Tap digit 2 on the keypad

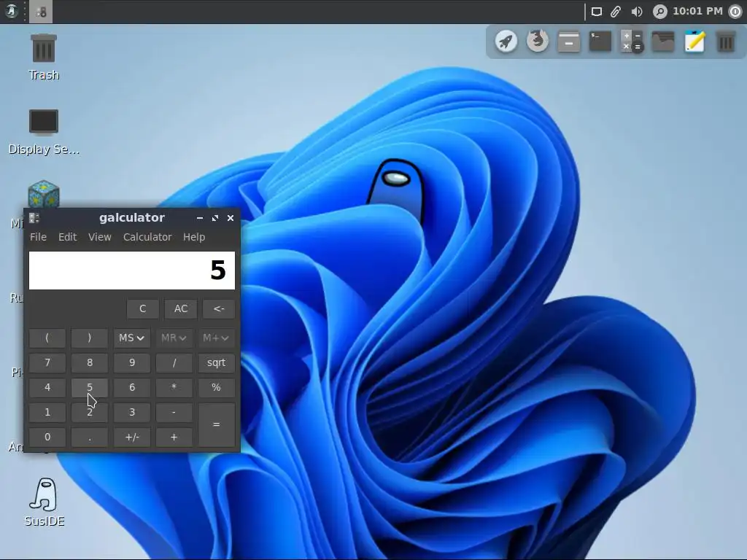click(x=90, y=413)
